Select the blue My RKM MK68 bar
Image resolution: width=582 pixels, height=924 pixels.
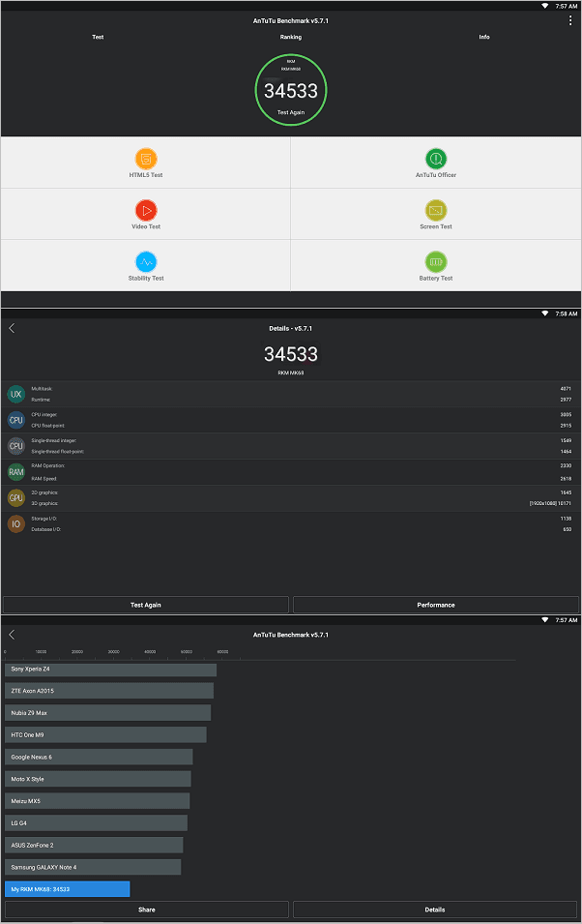tap(67, 889)
